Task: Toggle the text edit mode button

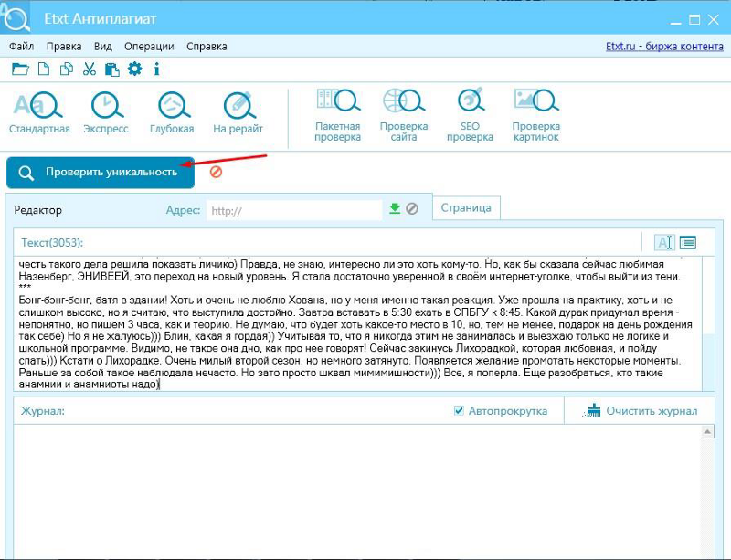Action: click(x=664, y=242)
